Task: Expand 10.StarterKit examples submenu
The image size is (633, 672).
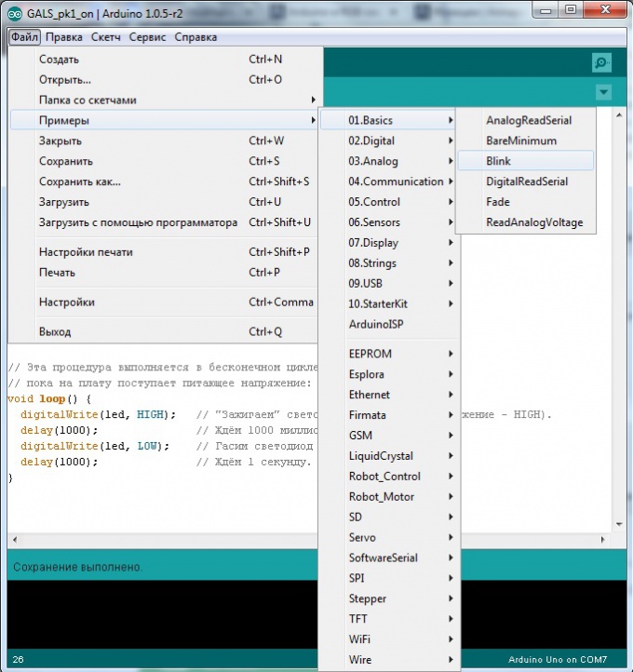Action: [x=389, y=303]
